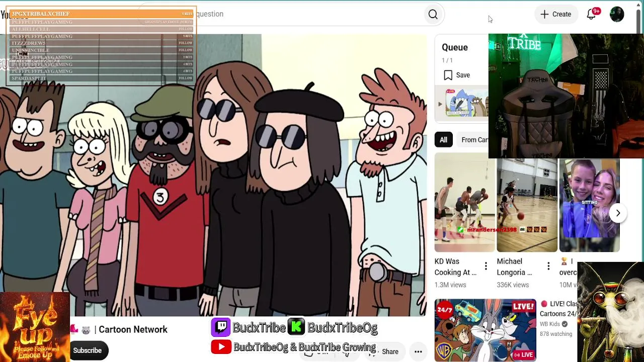Select the All filter chip
The height and width of the screenshot is (362, 644).
443,140
